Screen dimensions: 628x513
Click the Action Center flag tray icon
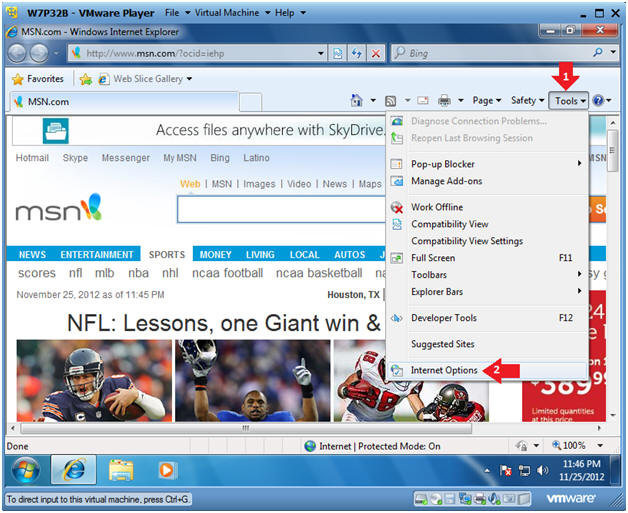point(505,471)
